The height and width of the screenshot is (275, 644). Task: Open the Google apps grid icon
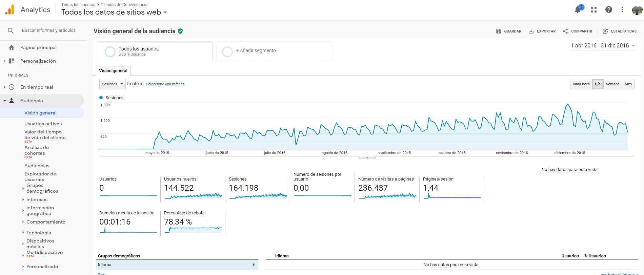click(594, 10)
